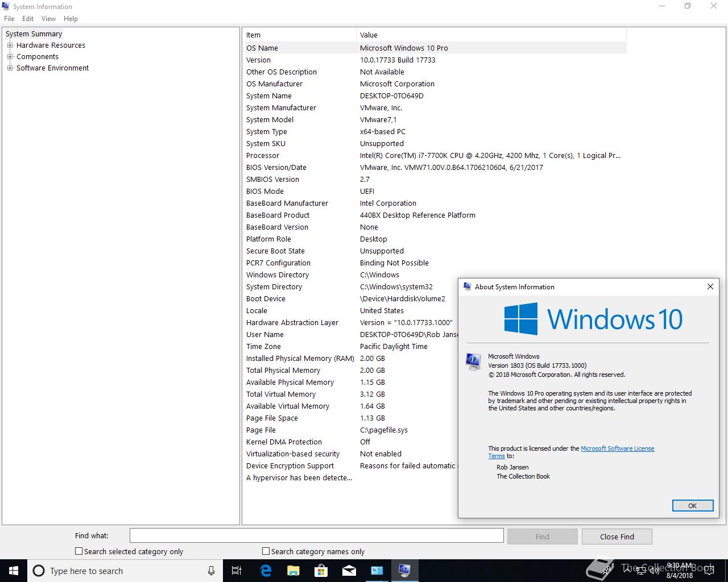
Task: Click value DESKTOP-0TO649D in System Name row
Action: (x=391, y=95)
